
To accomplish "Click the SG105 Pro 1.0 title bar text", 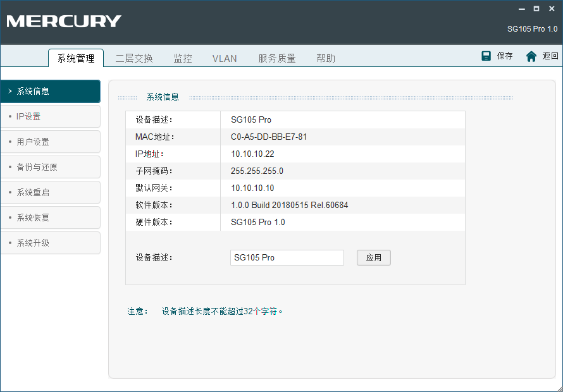I will point(532,29).
